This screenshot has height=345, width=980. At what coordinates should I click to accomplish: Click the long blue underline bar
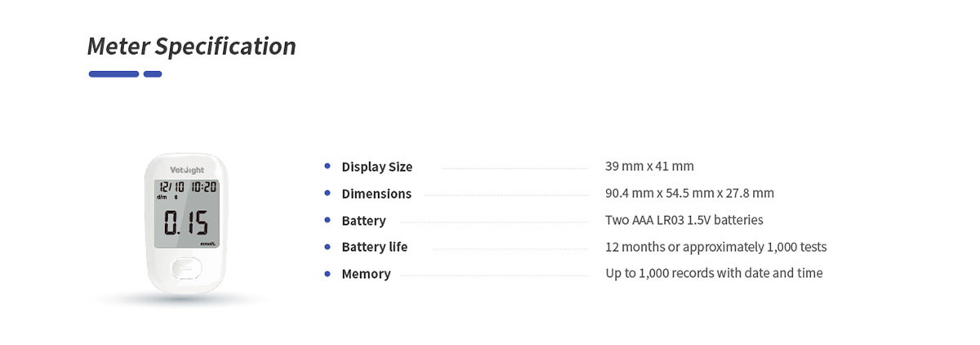[x=114, y=74]
